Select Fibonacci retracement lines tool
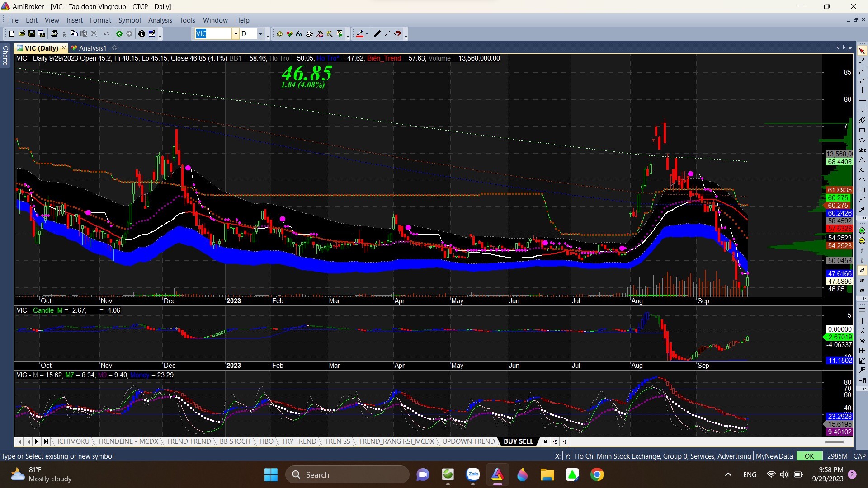This screenshot has width=868, height=488. click(862, 311)
